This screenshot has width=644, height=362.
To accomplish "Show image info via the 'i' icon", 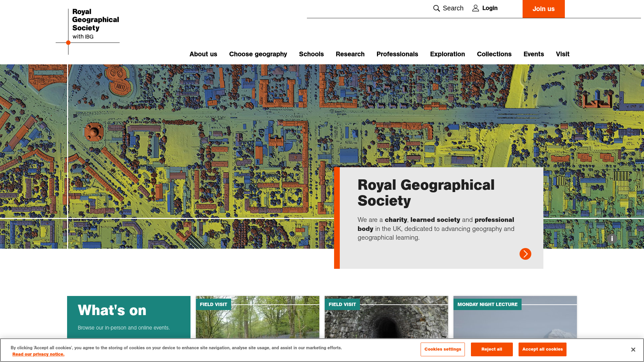I will pos(612,239).
